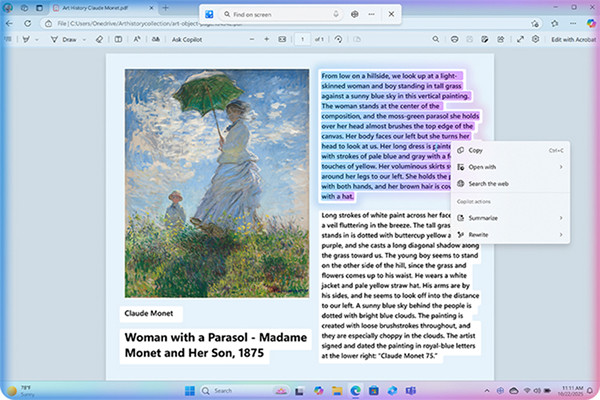Click the Claude Monet caption text
Screen dimensions: 600x400
[x=148, y=313]
